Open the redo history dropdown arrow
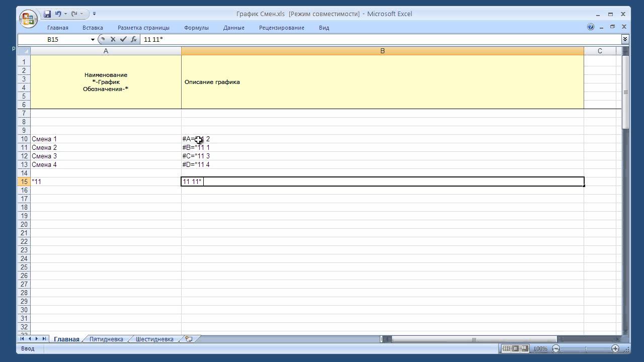Screen dimensions: 644x362 point(82,14)
